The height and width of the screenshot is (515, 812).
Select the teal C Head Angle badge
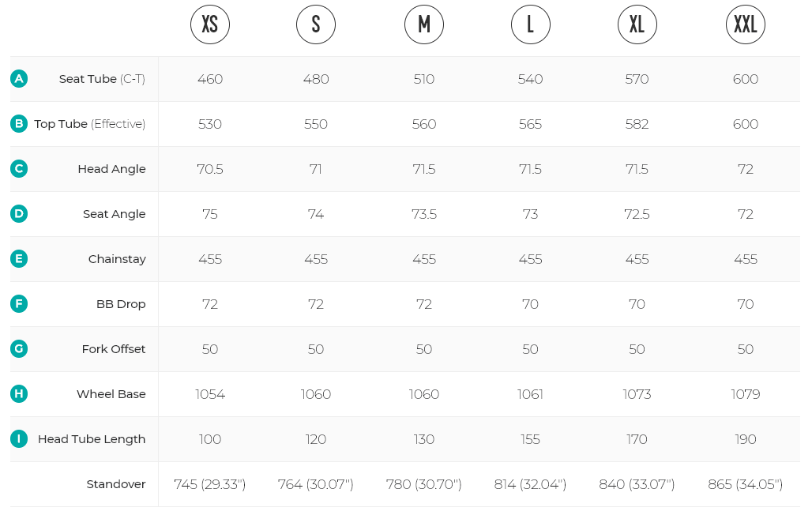pos(19,169)
